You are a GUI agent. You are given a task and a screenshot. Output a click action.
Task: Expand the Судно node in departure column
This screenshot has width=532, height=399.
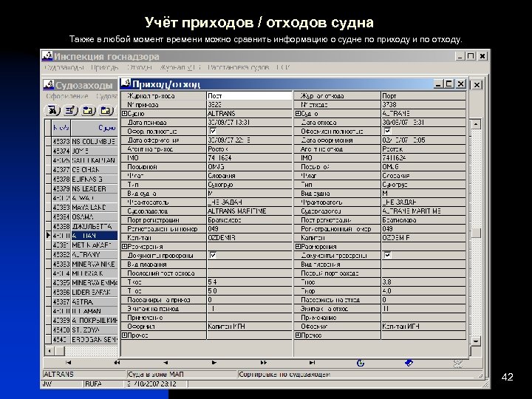pos(298,114)
